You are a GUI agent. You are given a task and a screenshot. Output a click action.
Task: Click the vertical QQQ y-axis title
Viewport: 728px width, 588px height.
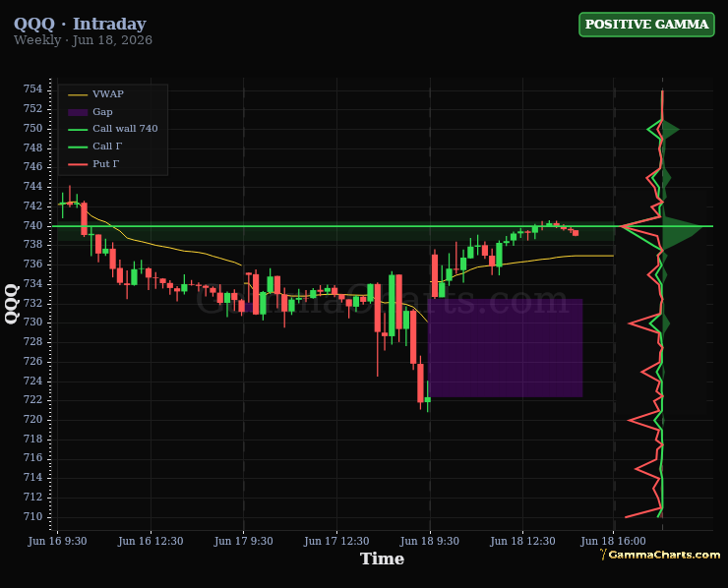coord(12,304)
